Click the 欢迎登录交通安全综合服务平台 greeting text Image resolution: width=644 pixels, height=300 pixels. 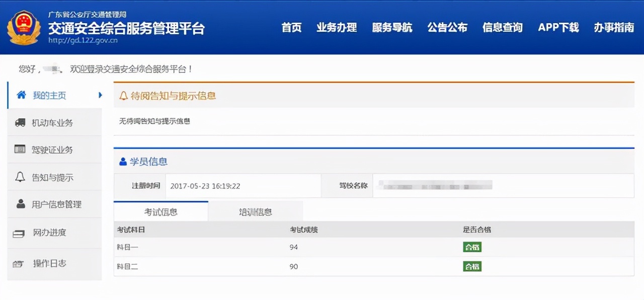tap(131, 69)
